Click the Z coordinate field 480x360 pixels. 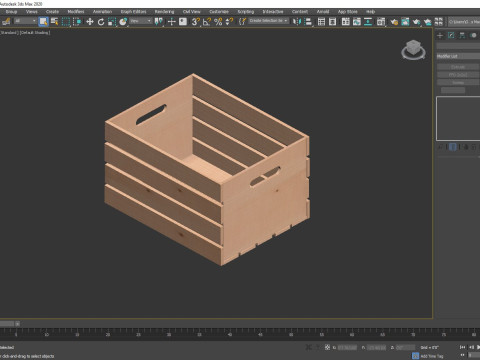point(406,348)
